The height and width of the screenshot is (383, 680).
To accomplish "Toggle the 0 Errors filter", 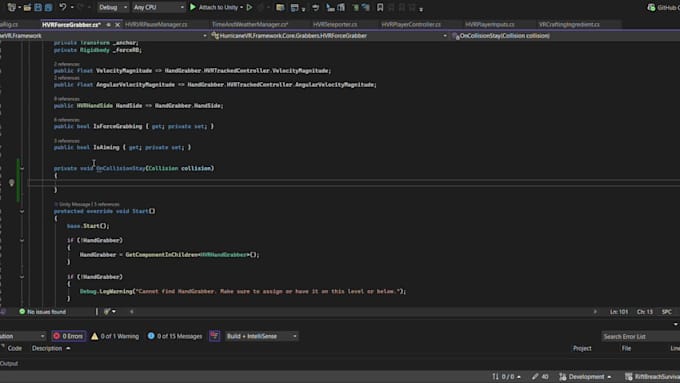I will pos(69,336).
